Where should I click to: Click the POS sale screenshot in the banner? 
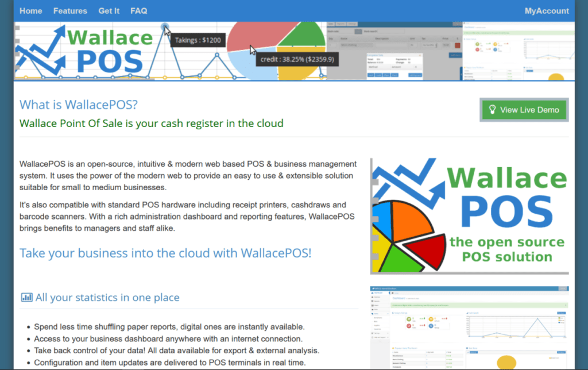click(x=394, y=51)
